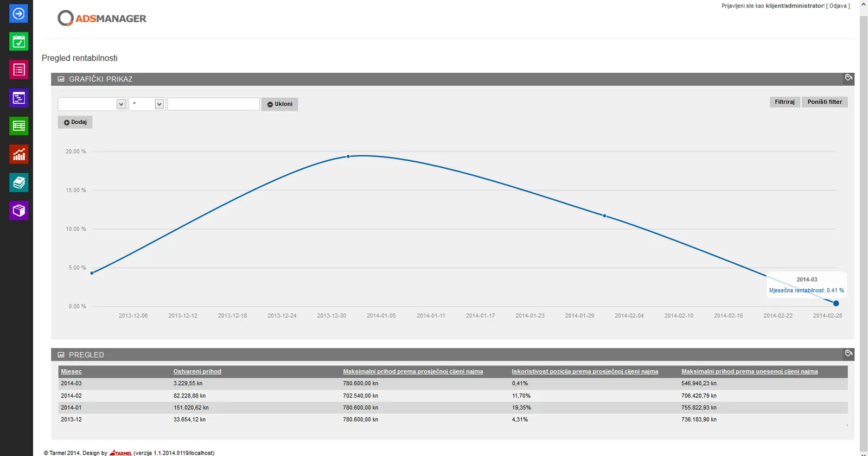Open the pink list sidebar icon
Viewport: 868px width, 456px height.
[x=18, y=70]
